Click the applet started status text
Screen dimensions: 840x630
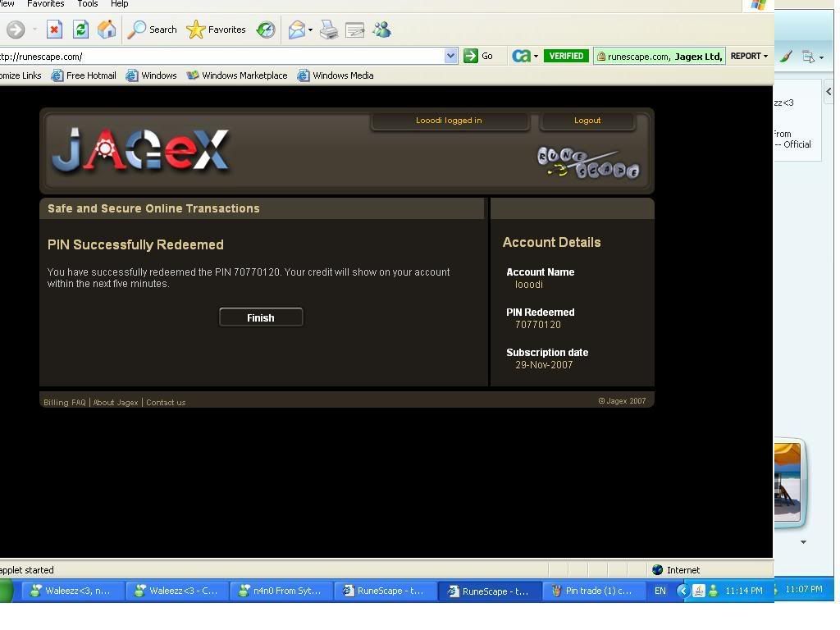tap(27, 570)
